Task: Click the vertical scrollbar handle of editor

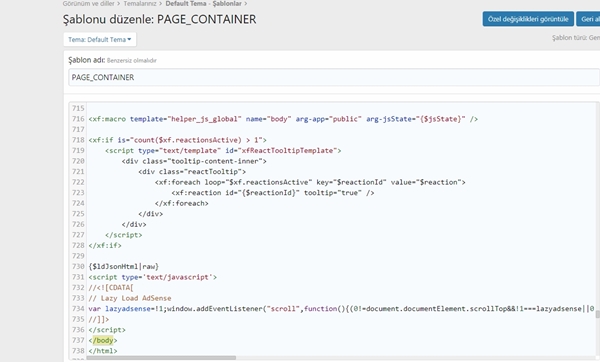Action: pyautogui.click(x=597, y=314)
